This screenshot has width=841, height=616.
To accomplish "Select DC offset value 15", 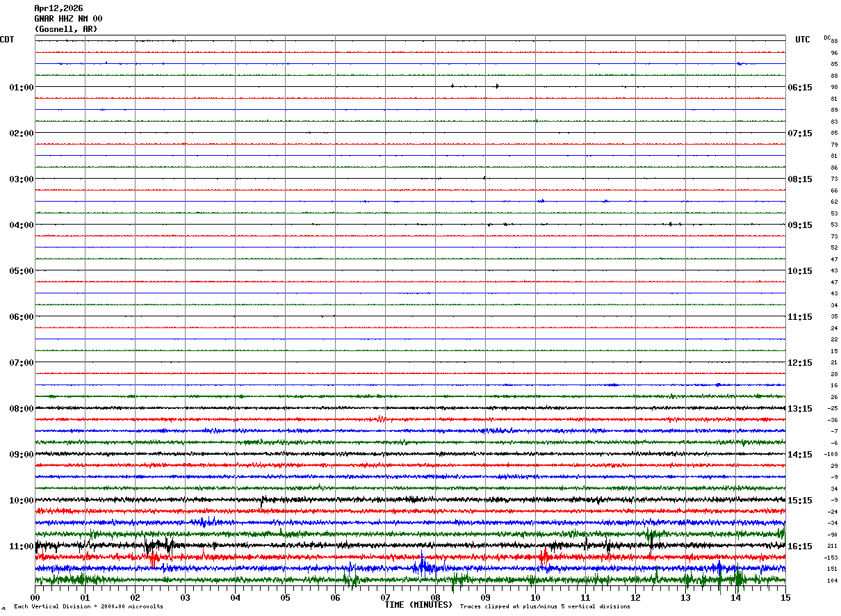I will pos(834,351).
